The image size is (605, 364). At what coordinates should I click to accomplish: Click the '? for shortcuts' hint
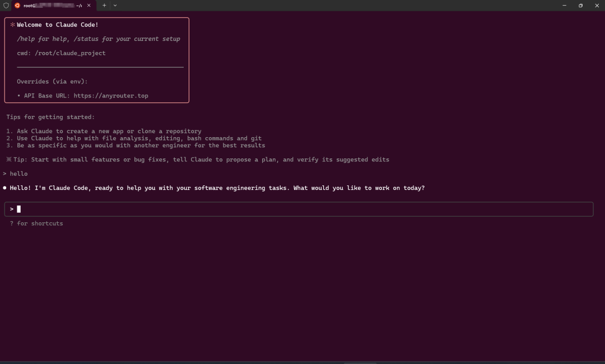pos(36,223)
